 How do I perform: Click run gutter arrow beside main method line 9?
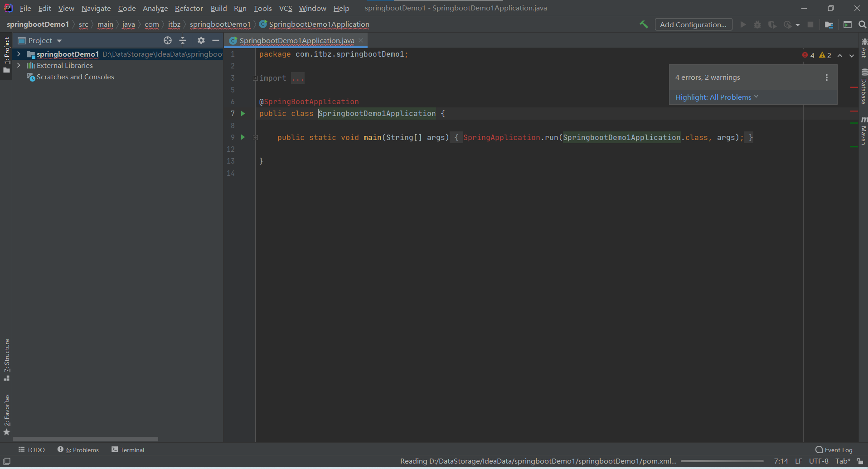click(x=243, y=137)
